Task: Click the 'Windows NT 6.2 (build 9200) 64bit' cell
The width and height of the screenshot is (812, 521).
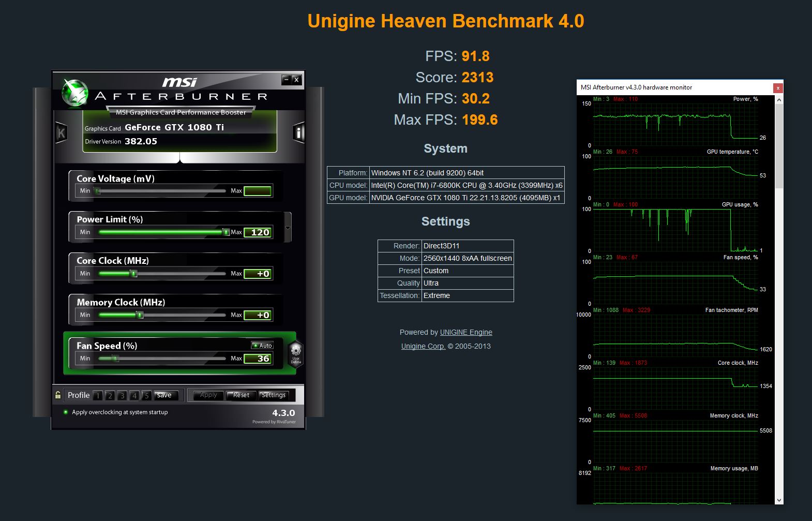Action: (x=467, y=173)
